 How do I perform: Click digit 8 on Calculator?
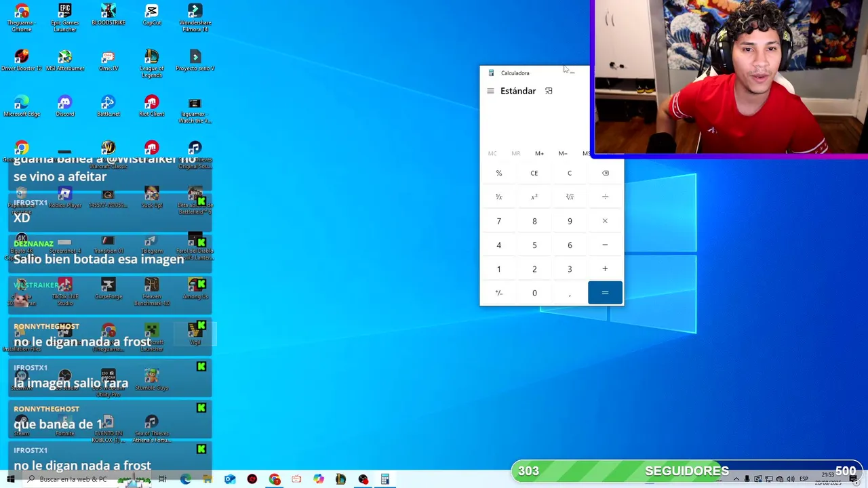point(534,221)
